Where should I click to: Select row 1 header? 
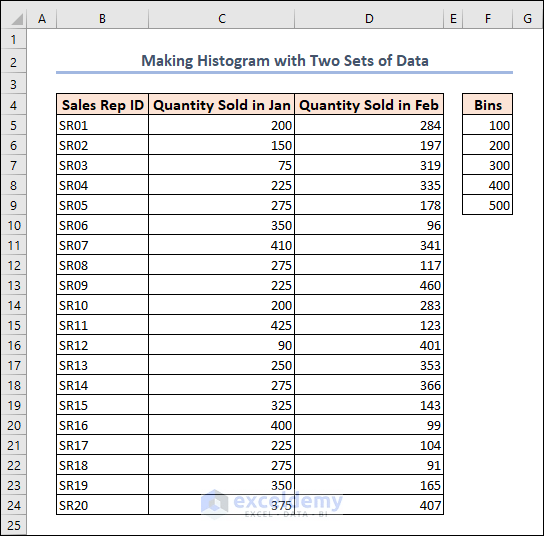coord(14,39)
